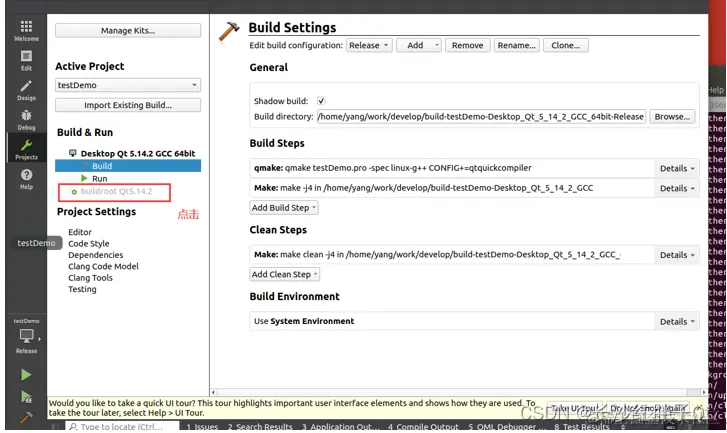Open the 2 Search Results pane
The image size is (727, 433).
[x=260, y=427]
